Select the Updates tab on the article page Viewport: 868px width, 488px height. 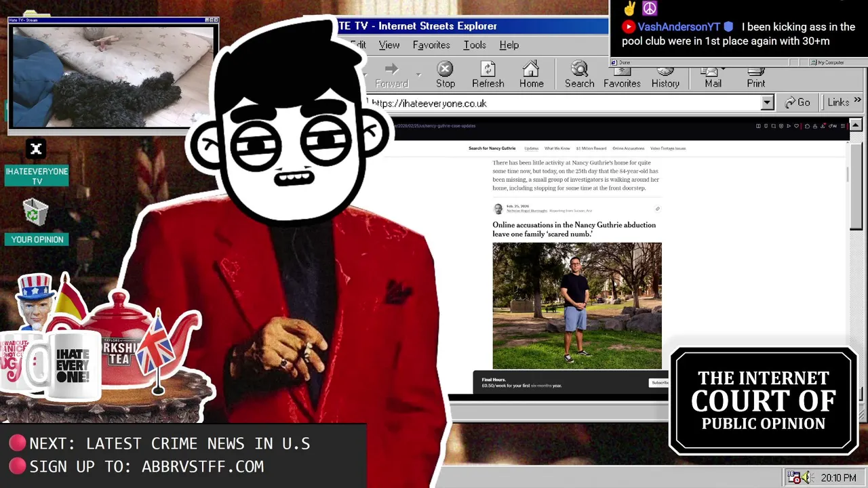531,148
